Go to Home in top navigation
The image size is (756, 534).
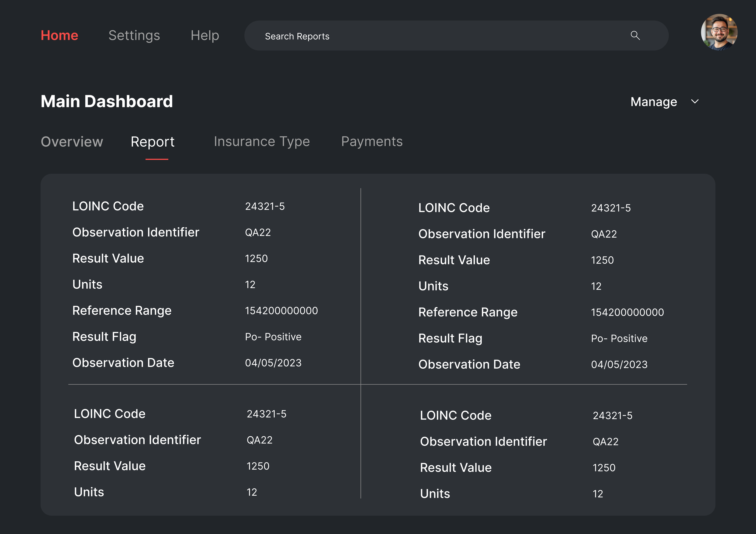point(59,35)
